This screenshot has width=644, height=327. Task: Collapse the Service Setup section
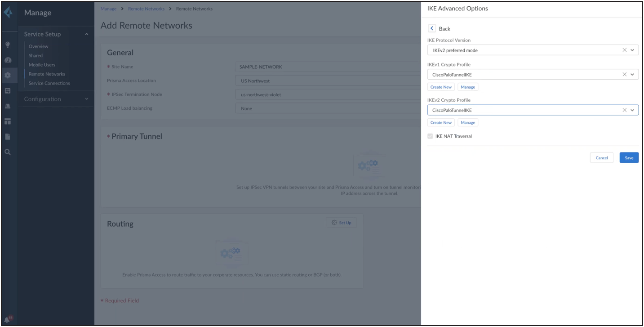(x=87, y=34)
